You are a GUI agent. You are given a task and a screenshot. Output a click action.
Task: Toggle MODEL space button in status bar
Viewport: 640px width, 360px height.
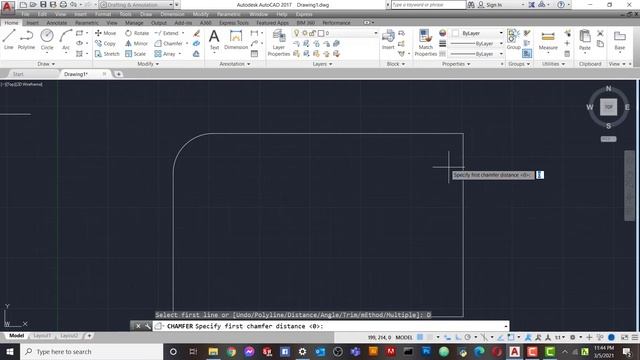point(404,337)
